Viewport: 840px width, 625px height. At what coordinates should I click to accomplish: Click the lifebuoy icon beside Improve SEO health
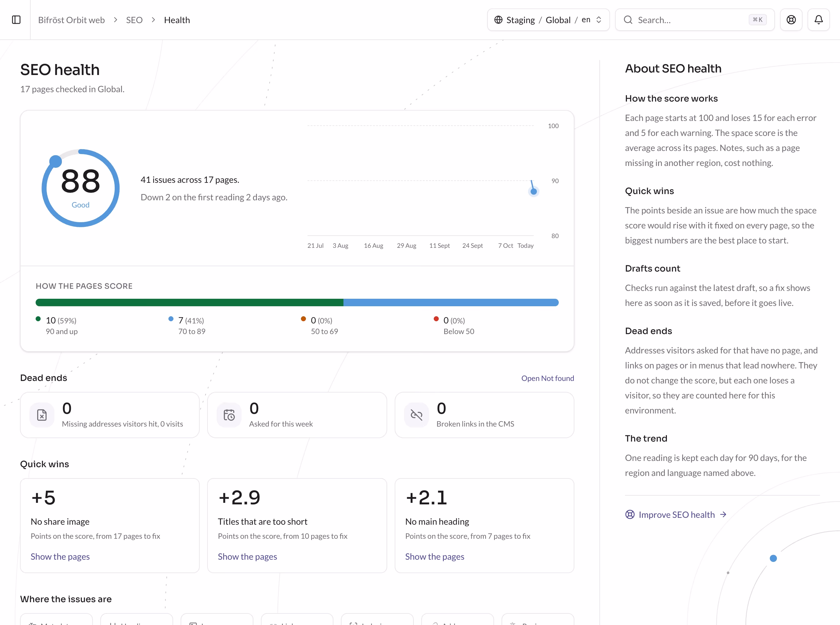click(630, 514)
